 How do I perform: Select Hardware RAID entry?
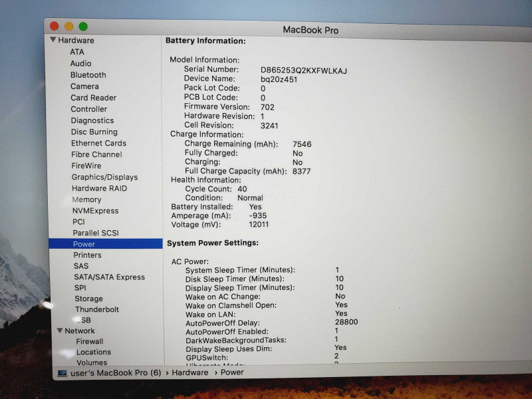click(x=99, y=188)
